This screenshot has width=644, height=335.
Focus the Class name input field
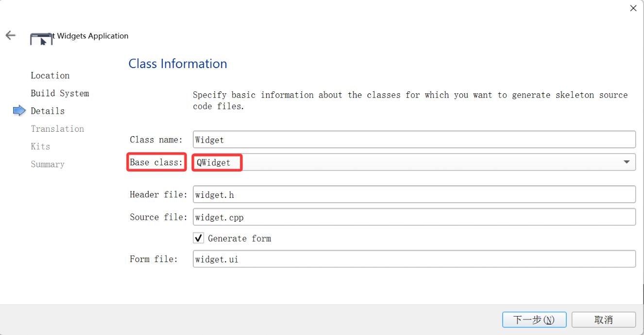tap(414, 140)
